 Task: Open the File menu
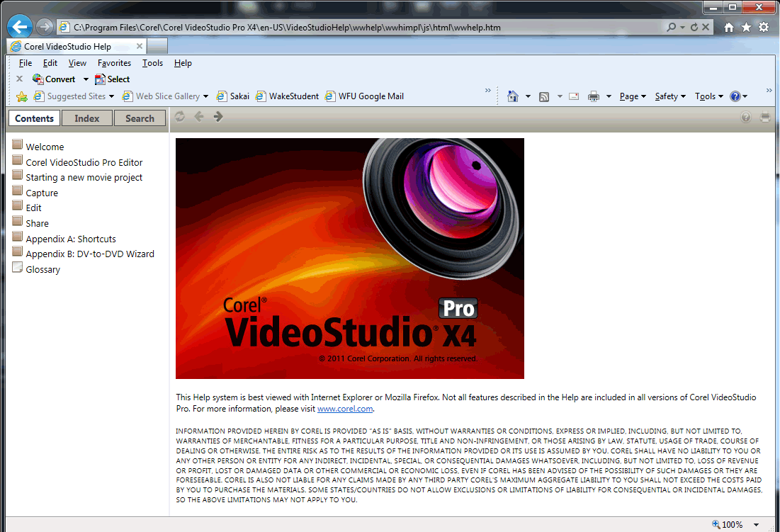click(x=26, y=63)
